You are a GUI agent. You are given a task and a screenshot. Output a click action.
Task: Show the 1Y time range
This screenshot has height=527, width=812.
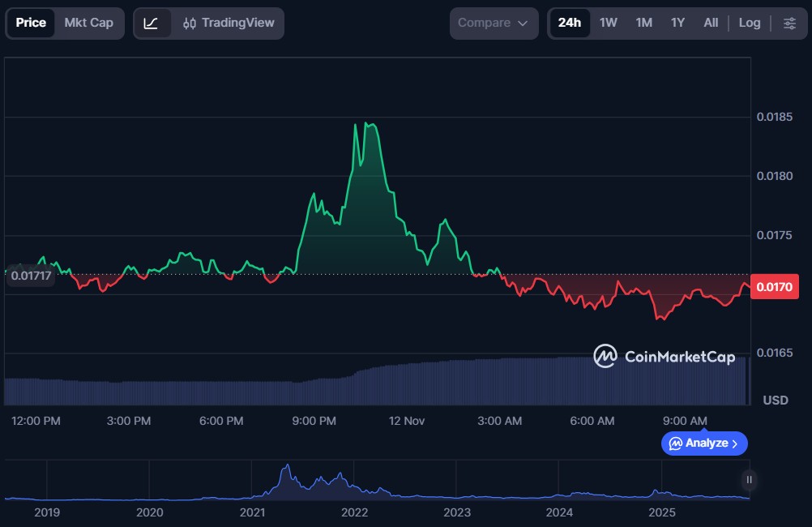coord(677,24)
